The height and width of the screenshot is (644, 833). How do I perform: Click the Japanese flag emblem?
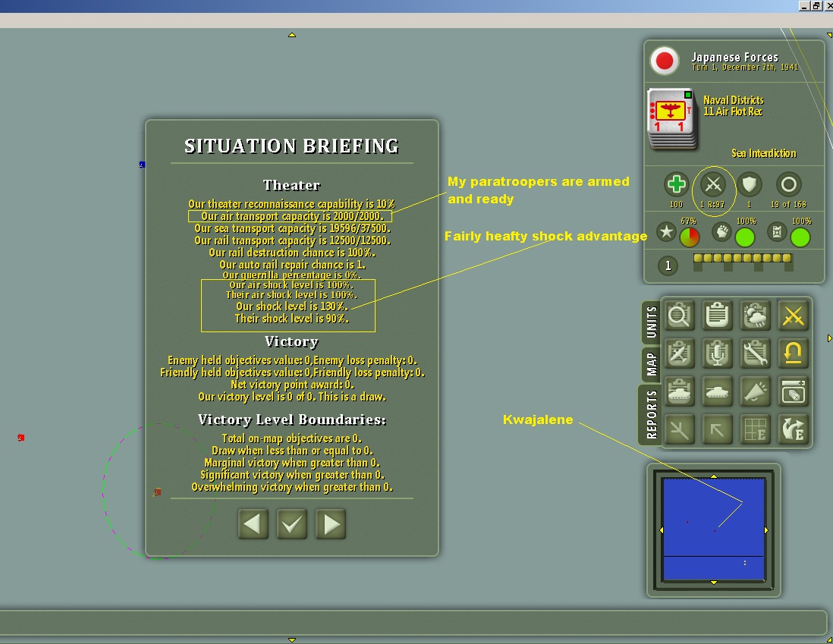pos(665,61)
